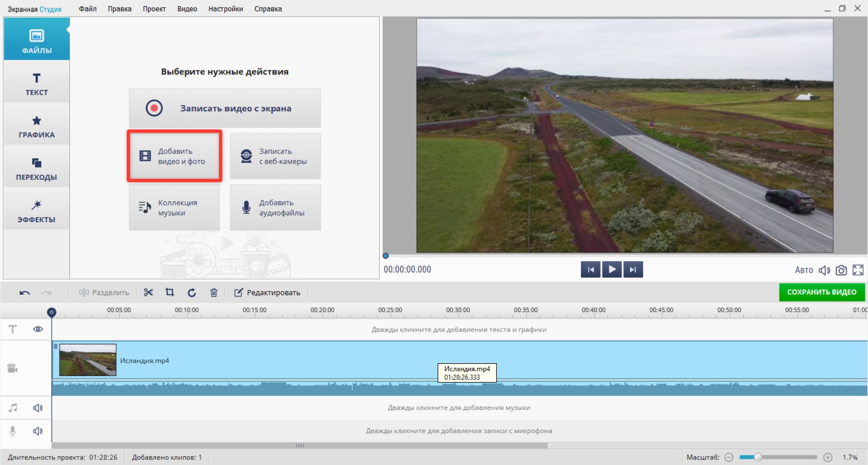Image resolution: width=868 pixels, height=465 pixels.
Task: Click the Масштаб zoom slider handle
Action: pyautogui.click(x=758, y=457)
